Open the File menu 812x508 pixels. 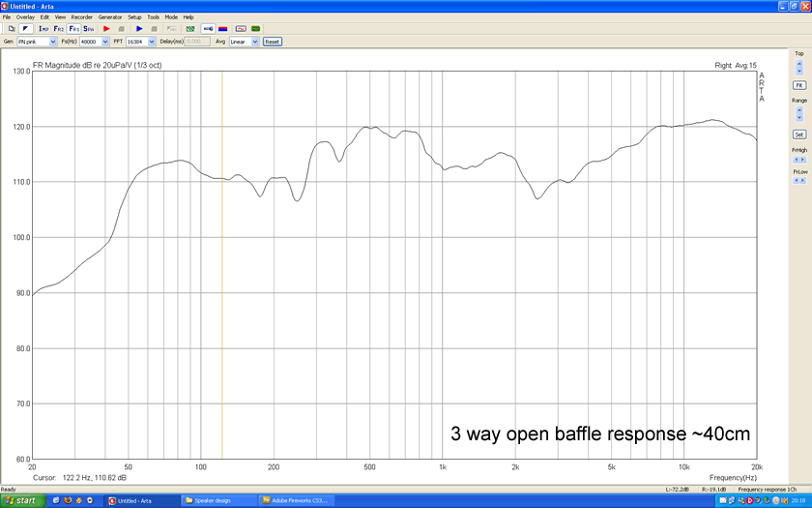7,17
